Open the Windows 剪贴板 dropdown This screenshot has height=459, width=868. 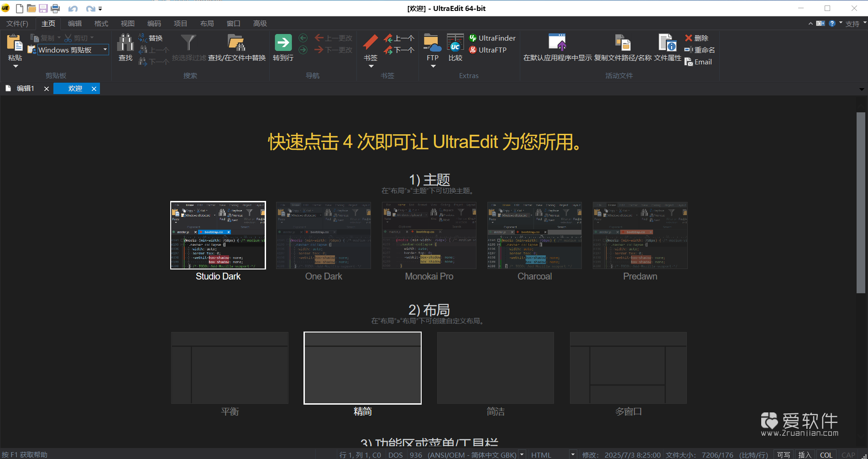[105, 49]
